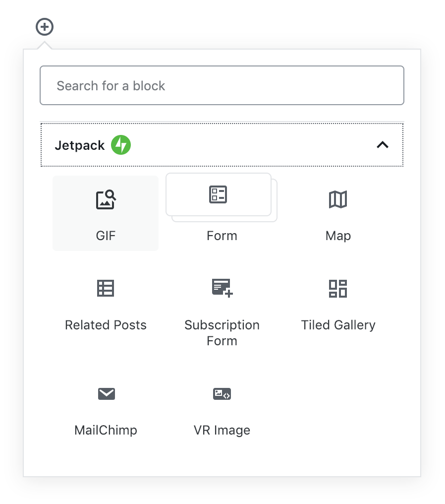445x504 pixels.
Task: Select the Related Posts block icon
Action: (106, 288)
